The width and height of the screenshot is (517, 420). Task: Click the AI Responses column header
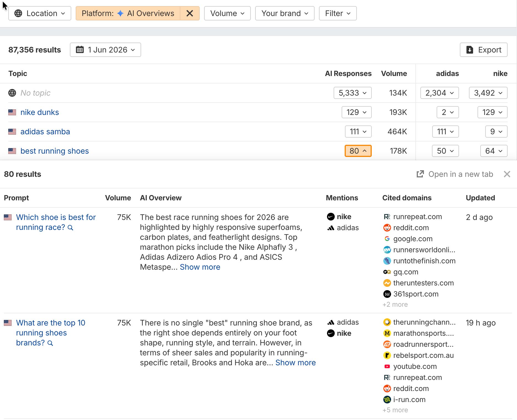(348, 73)
